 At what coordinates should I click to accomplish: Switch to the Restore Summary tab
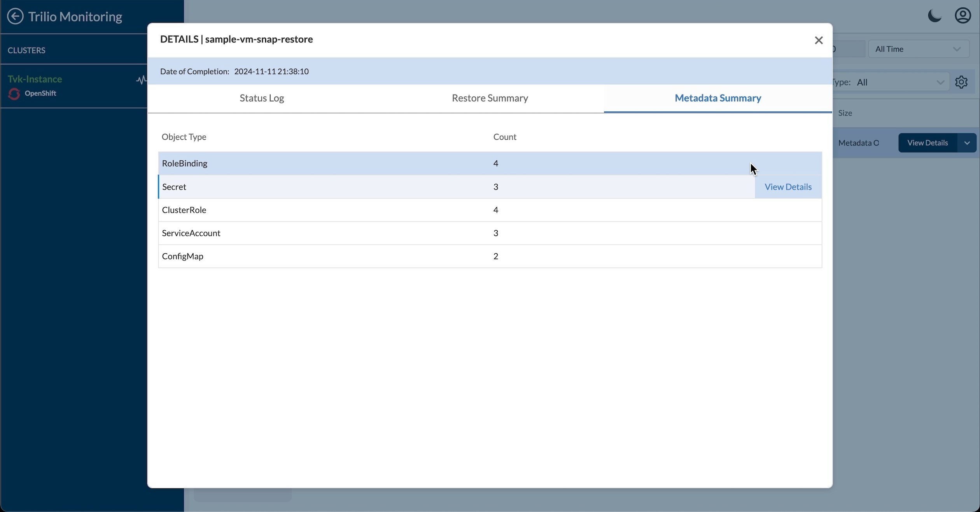click(x=490, y=98)
